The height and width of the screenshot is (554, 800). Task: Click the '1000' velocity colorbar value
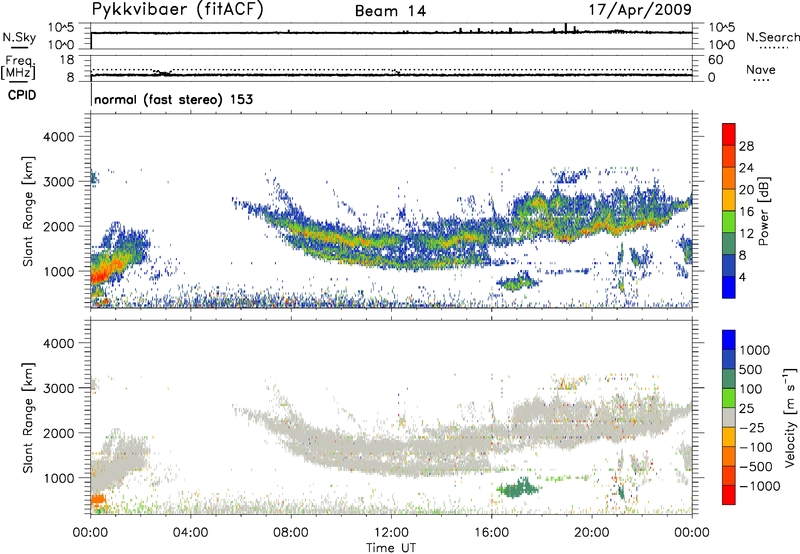coord(754,350)
